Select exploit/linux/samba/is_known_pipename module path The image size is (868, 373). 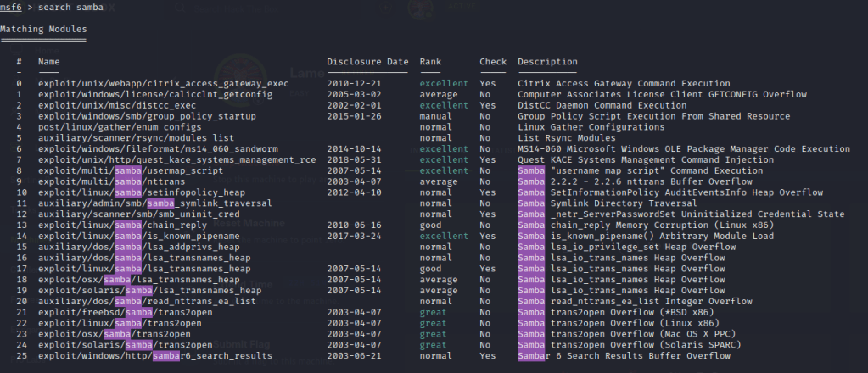(x=132, y=237)
